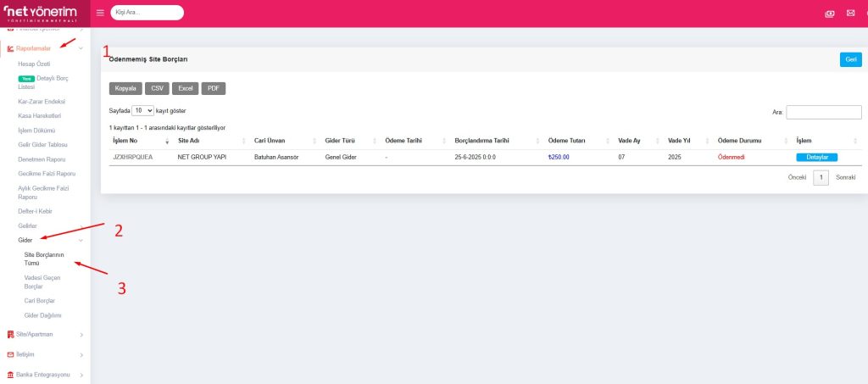The width and height of the screenshot is (868, 384).
Task: Export table using the Excel button
Action: 185,88
